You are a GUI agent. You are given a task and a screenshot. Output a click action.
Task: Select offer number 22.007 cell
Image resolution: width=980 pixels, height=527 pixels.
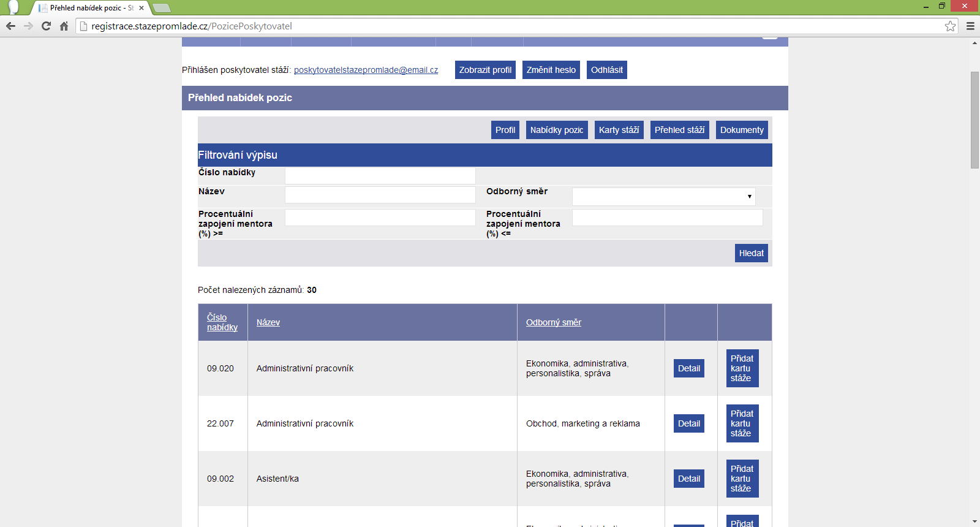[223, 423]
